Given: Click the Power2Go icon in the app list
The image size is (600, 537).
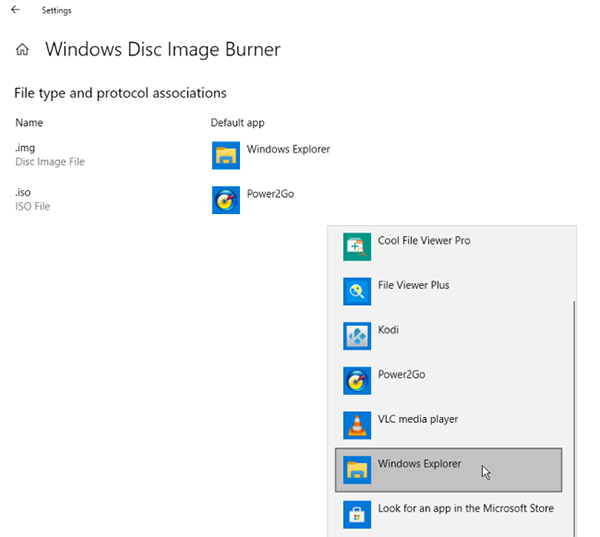Looking at the screenshot, I should tap(357, 381).
